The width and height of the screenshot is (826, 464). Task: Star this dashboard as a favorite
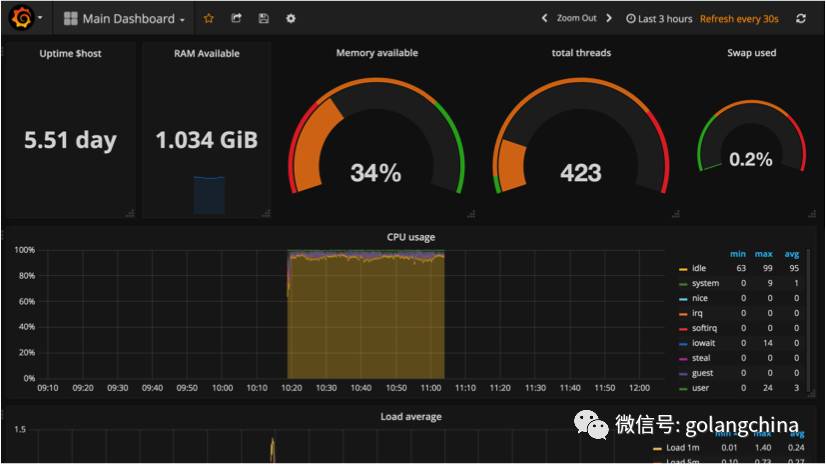209,18
